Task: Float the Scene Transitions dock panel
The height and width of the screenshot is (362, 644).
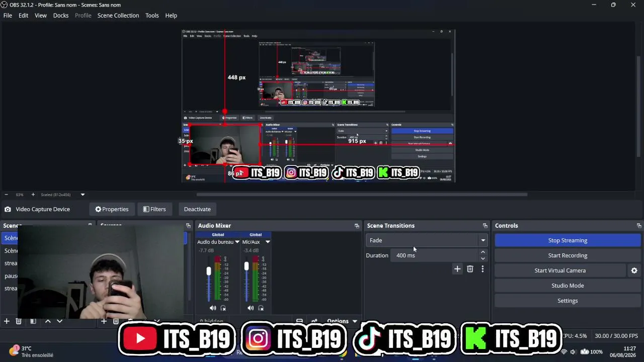Action: [485, 226]
